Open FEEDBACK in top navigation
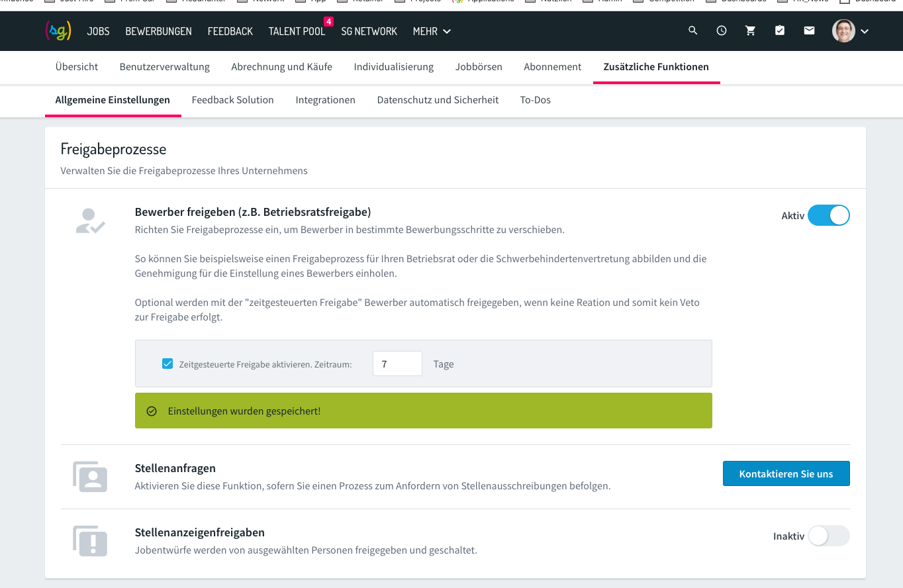 point(230,31)
